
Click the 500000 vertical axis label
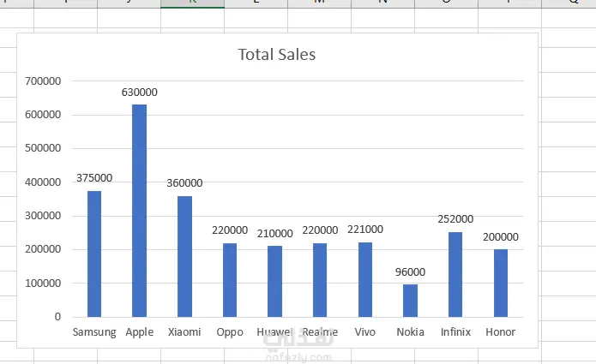pyautogui.click(x=43, y=148)
